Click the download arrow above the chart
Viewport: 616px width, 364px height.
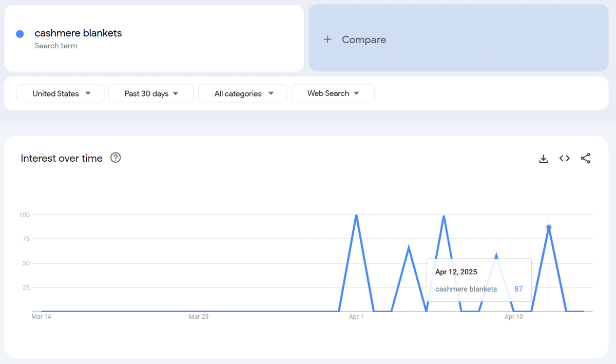(543, 158)
